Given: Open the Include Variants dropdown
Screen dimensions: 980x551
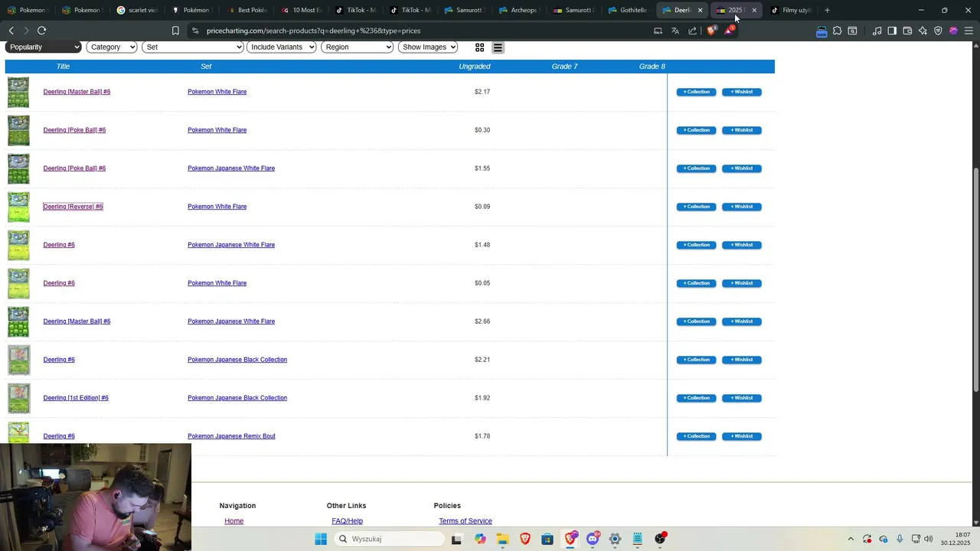Looking at the screenshot, I should 282,47.
